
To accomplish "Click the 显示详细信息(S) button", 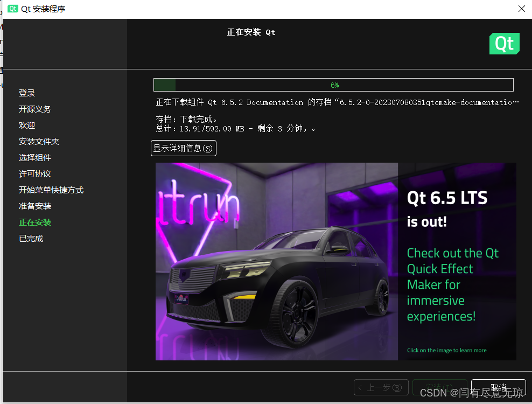I will (x=183, y=148).
